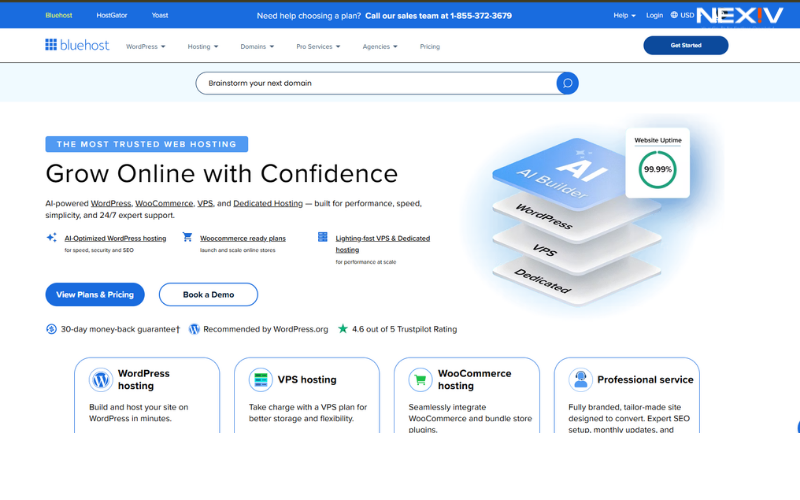This screenshot has width=800, height=500.
Task: Click the globe icon beside USD
Action: [x=675, y=15]
